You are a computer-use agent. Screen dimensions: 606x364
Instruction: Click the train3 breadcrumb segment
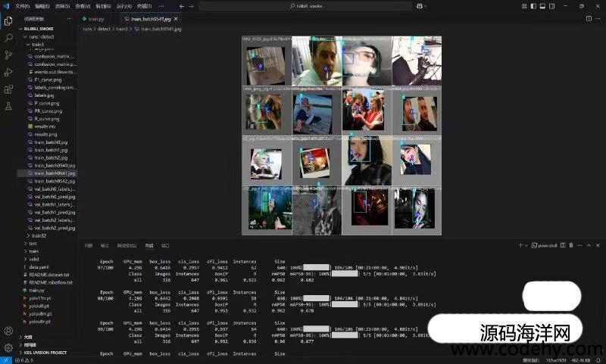click(122, 29)
